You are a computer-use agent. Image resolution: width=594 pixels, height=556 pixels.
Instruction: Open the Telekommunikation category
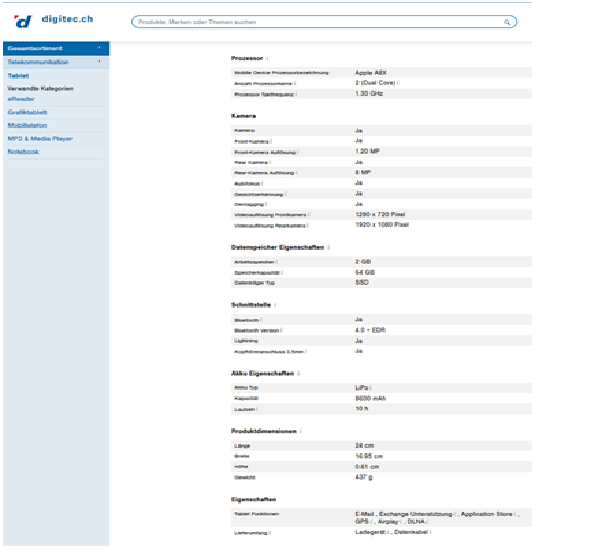pyautogui.click(x=38, y=62)
